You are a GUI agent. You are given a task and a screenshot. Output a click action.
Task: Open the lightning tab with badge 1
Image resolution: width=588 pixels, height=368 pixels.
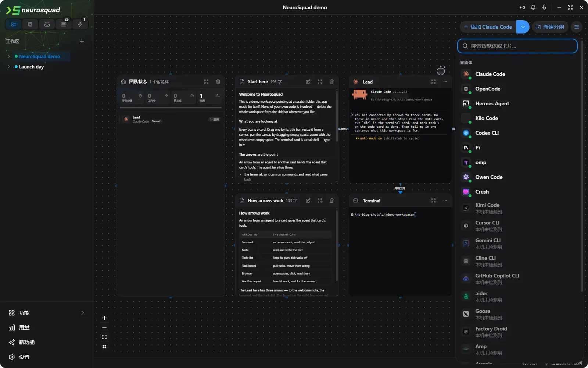[80, 24]
